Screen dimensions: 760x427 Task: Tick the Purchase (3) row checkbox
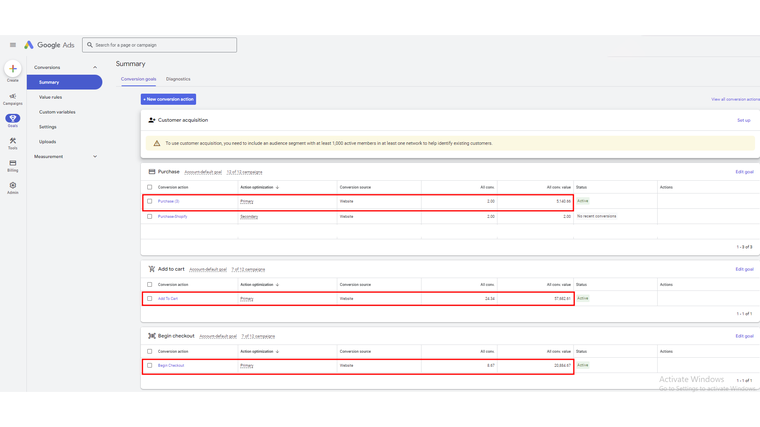point(150,201)
